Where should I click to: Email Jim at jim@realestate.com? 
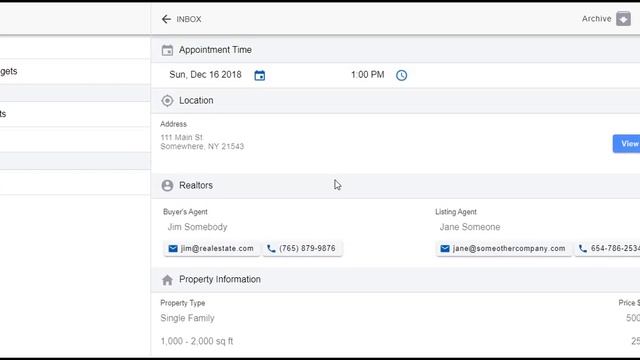[x=211, y=249]
